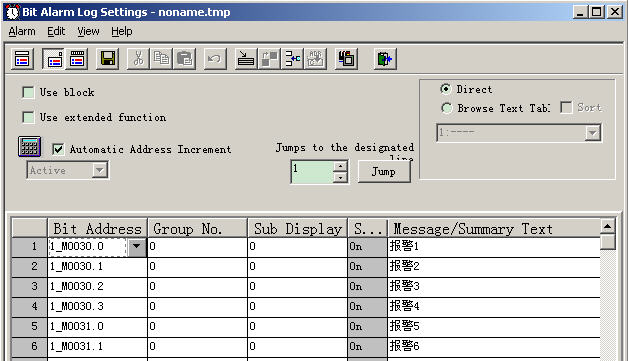Click the stacked windows toolbar icon
The width and height of the screenshot is (628, 361).
[346, 59]
